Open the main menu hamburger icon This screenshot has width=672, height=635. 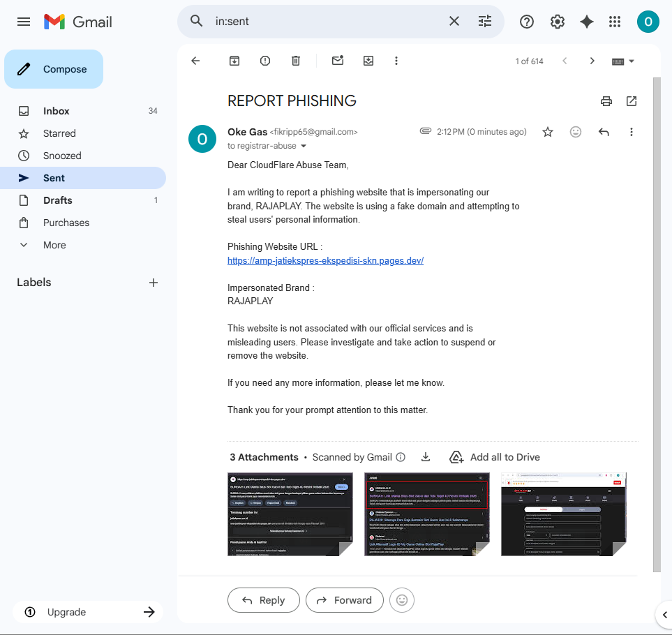pos(24,22)
